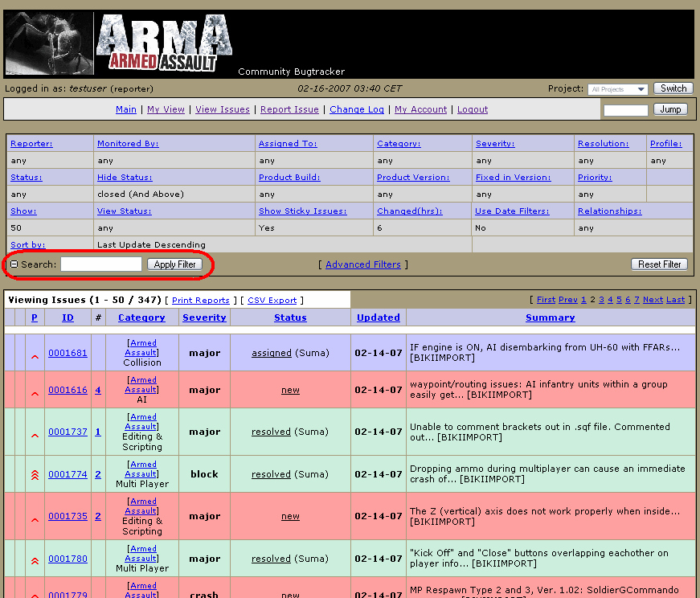
Task: Go to the Next page of issues
Action: [653, 300]
